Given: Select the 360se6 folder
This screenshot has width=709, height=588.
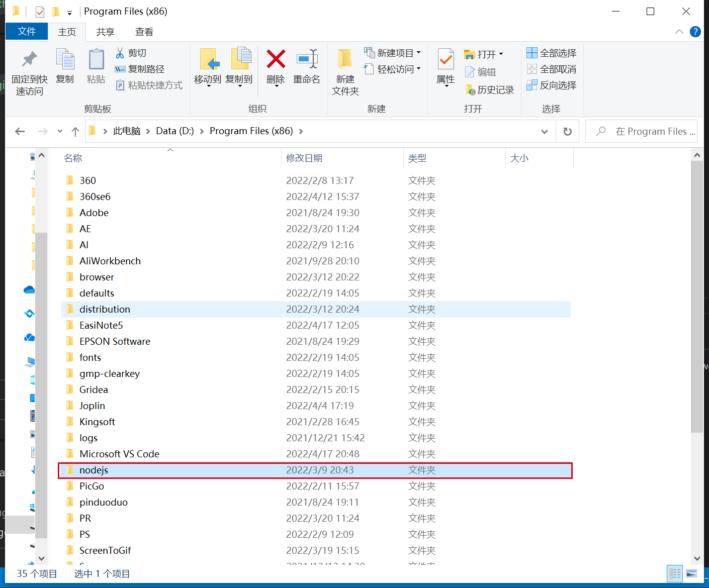Looking at the screenshot, I should [x=315, y=197].
